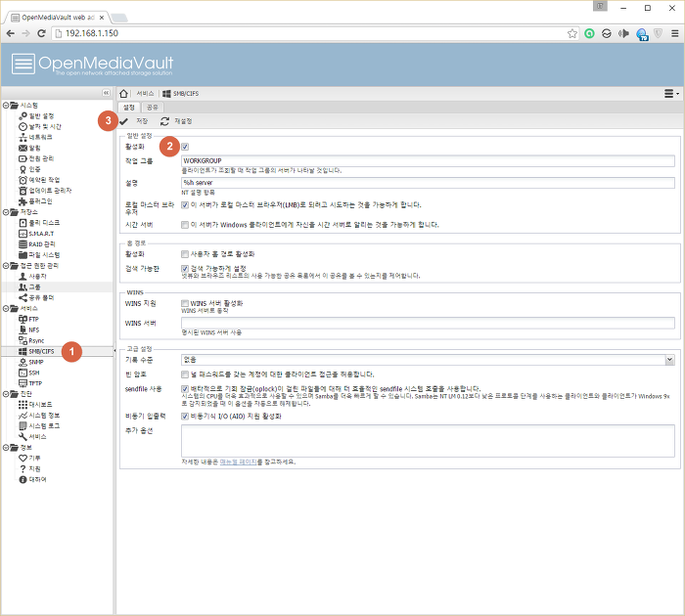Open SNMP service in sidebar
Image resolution: width=685 pixels, height=616 pixels.
31,362
